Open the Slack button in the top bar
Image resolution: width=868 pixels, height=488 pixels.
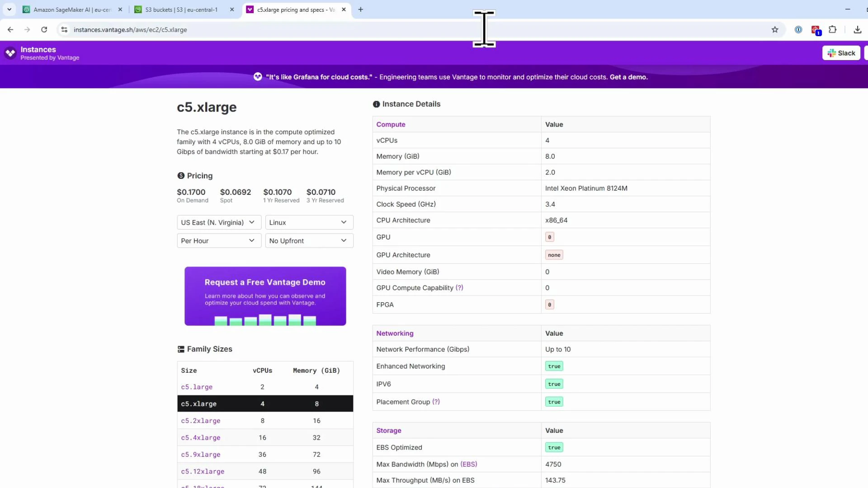click(841, 53)
